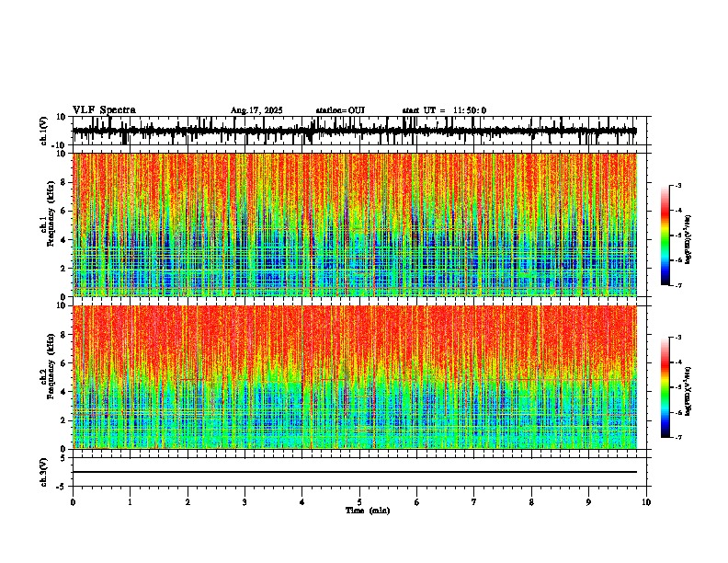Select the ch.1 'log(PSD)(V²/Hz)' colorbar label
The image size is (728, 563).
click(688, 240)
